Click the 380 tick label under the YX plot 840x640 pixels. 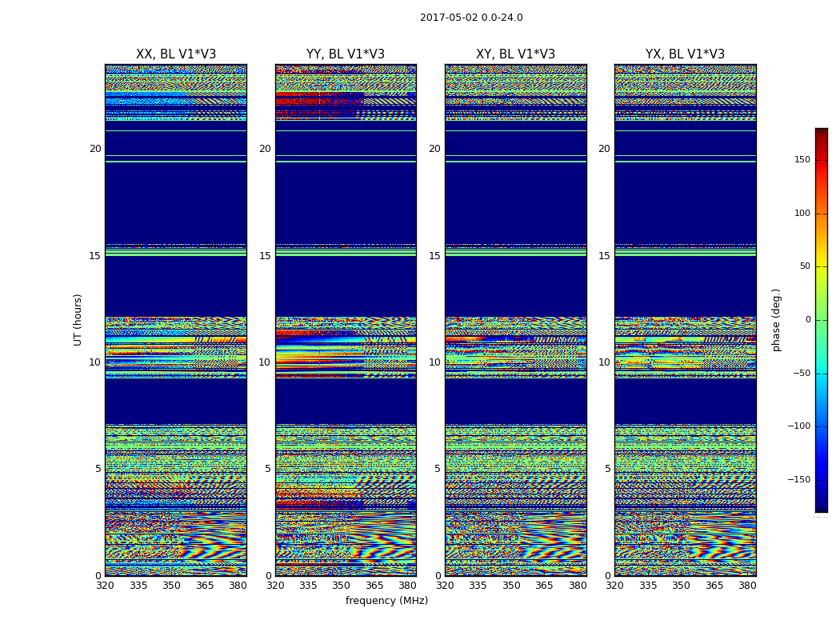(x=747, y=586)
